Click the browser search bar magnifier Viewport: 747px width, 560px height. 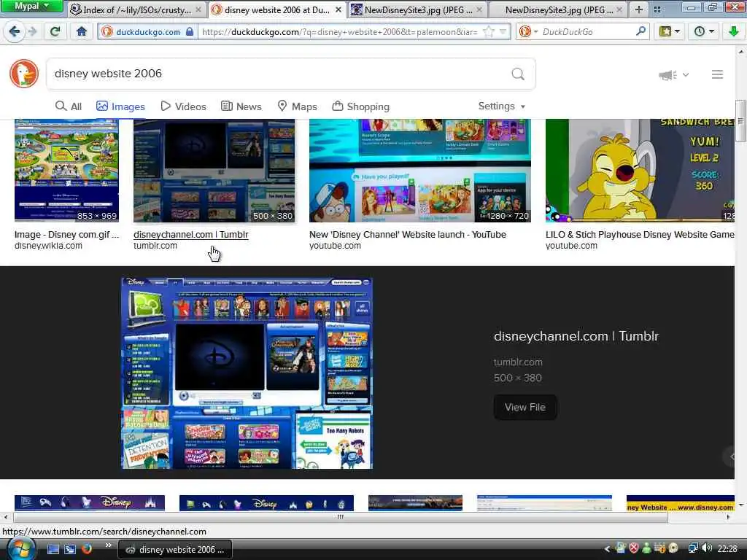640,31
